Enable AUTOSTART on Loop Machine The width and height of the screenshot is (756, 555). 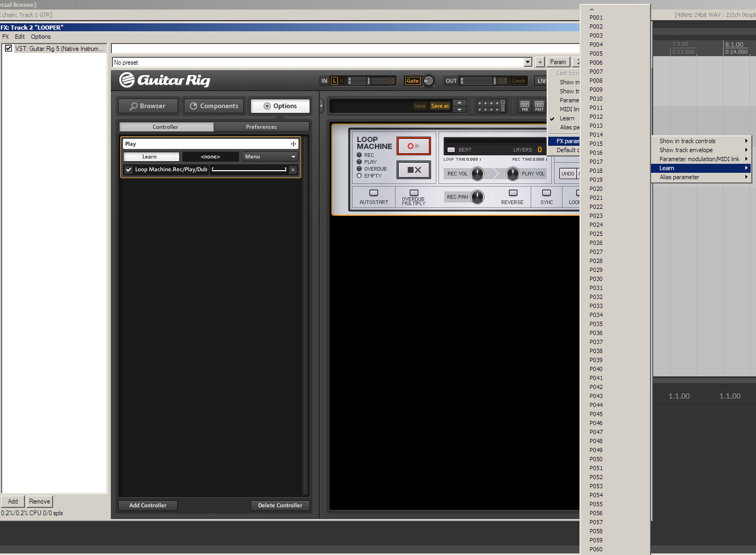pos(374,193)
